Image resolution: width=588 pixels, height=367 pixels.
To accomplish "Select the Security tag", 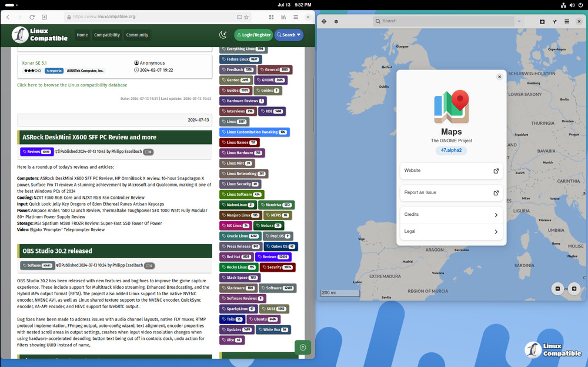I will pyautogui.click(x=278, y=267).
